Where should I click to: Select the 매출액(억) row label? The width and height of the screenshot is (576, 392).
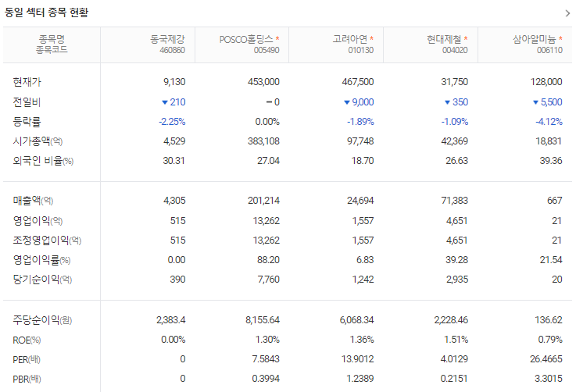(x=33, y=201)
